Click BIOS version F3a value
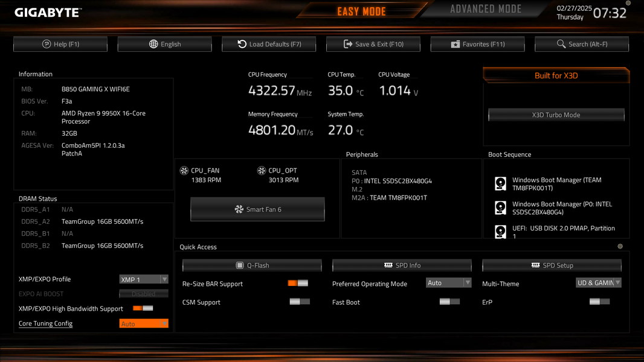 pyautogui.click(x=67, y=101)
